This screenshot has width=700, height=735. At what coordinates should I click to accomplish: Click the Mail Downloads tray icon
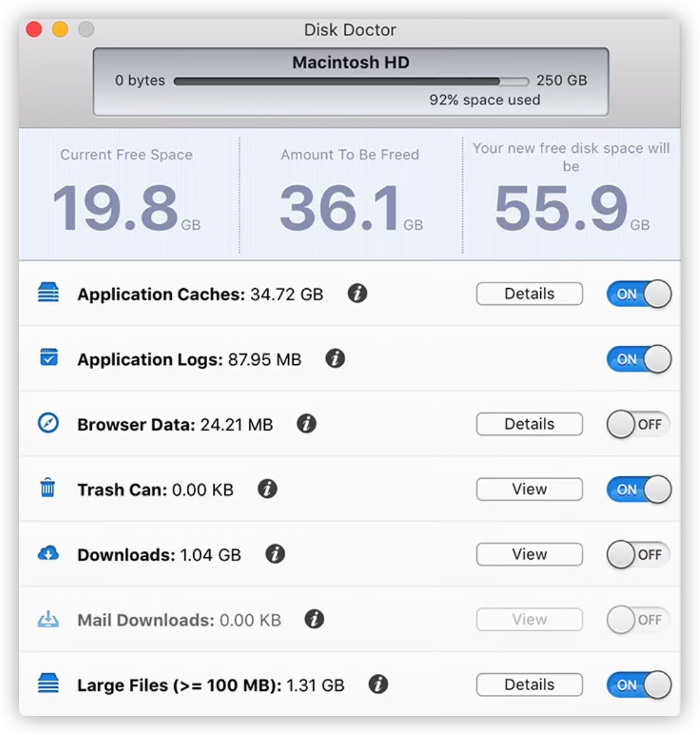pos(48,619)
